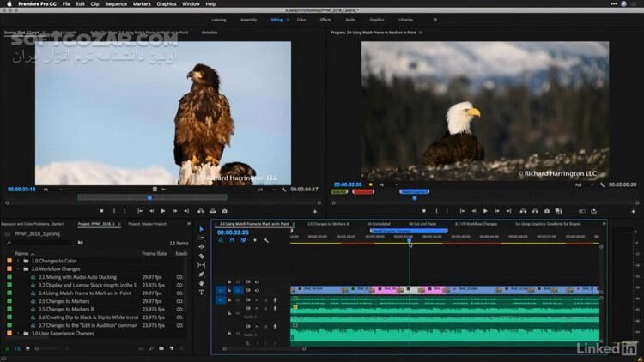644x362 pixels.
Task: Click the timeline playhead timecode 00:00:32:26
Action: [233, 232]
